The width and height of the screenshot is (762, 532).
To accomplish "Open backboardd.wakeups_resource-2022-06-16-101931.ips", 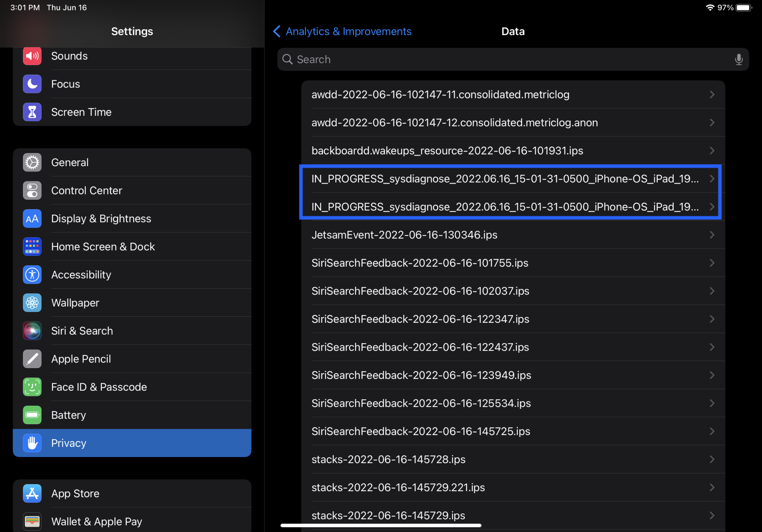I will [513, 151].
